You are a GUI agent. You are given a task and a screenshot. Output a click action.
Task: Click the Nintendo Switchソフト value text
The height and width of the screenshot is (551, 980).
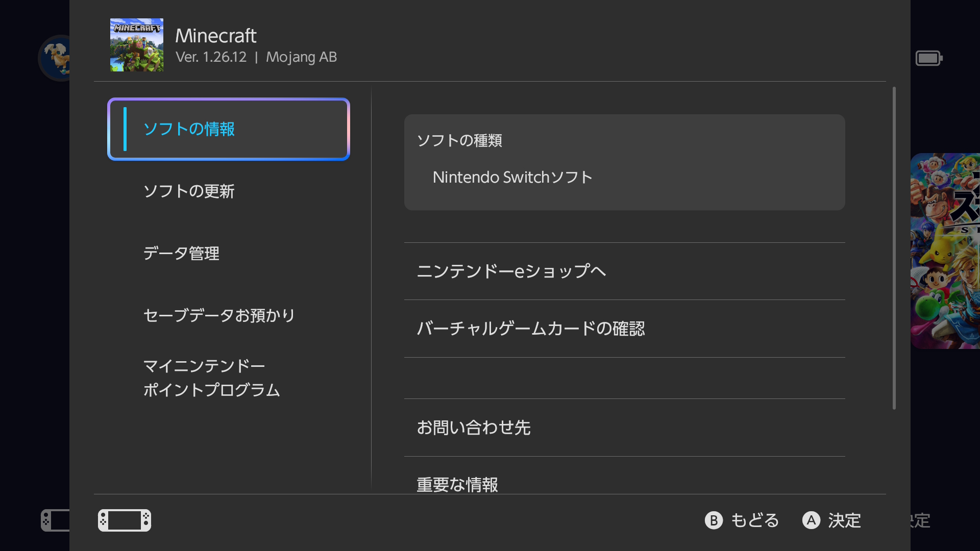(x=512, y=177)
